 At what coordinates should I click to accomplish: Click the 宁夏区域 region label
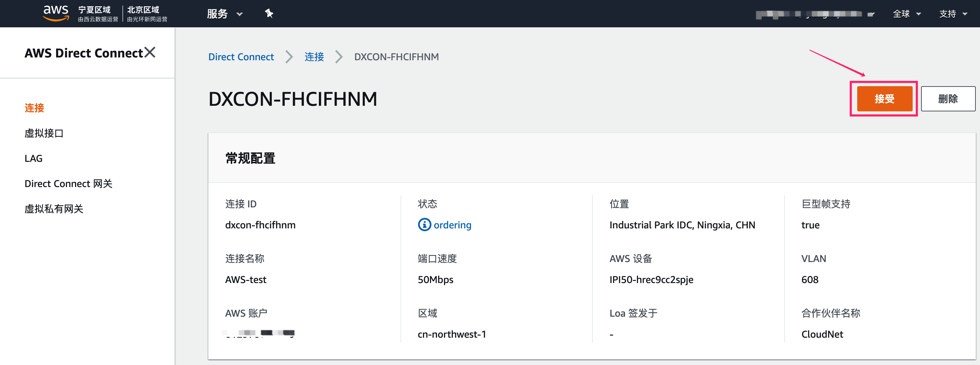pyautogui.click(x=94, y=9)
